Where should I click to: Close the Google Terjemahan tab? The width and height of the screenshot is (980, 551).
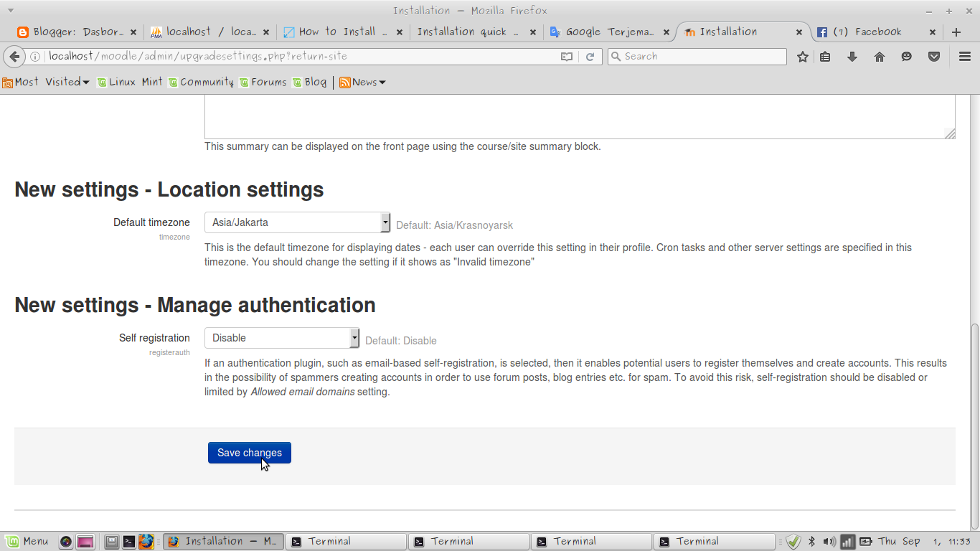pos(666,32)
